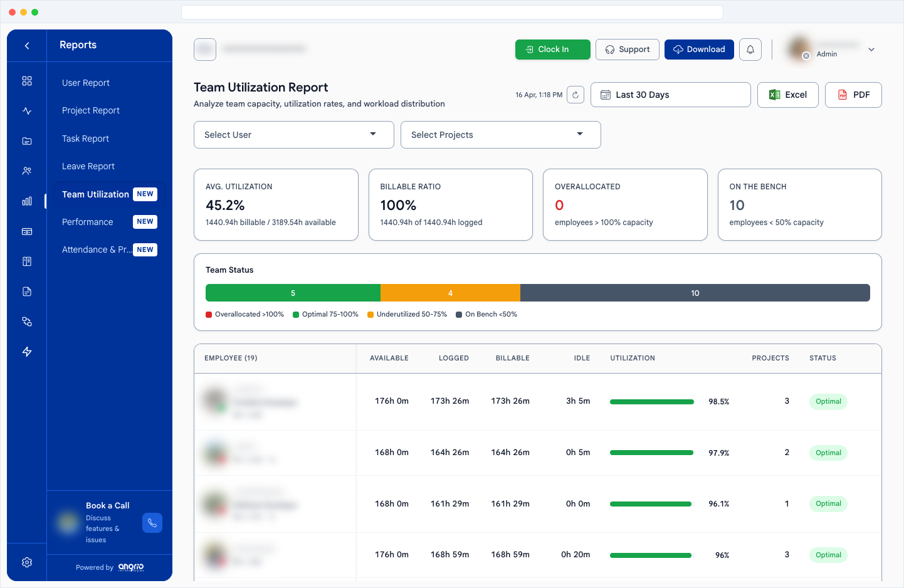The height and width of the screenshot is (588, 904).
Task: Refresh the report data timestamp
Action: [x=575, y=95]
